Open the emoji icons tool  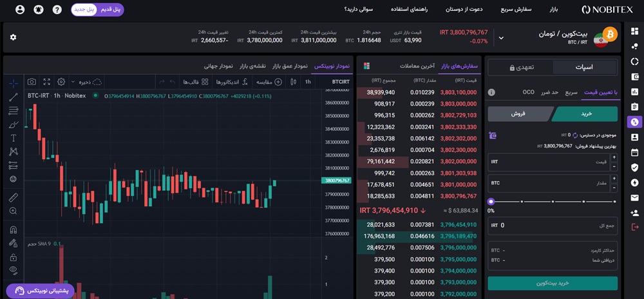click(13, 179)
